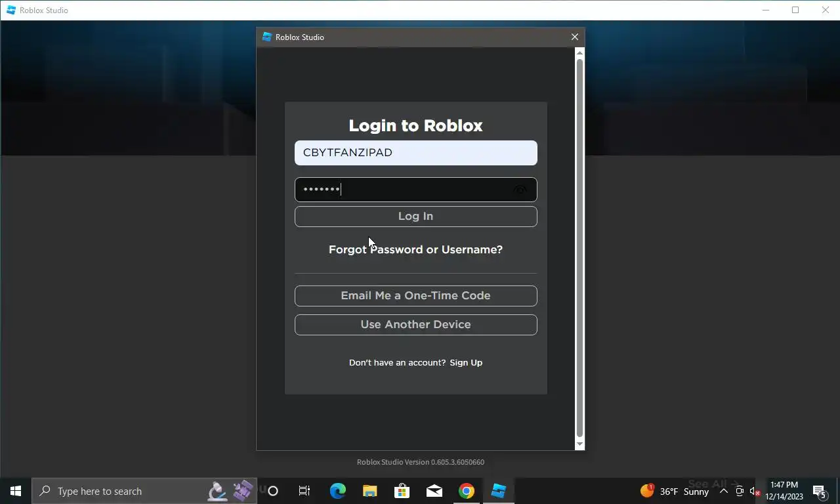Viewport: 840px width, 504px height.
Task: Click the taskbar search box
Action: coord(144,491)
